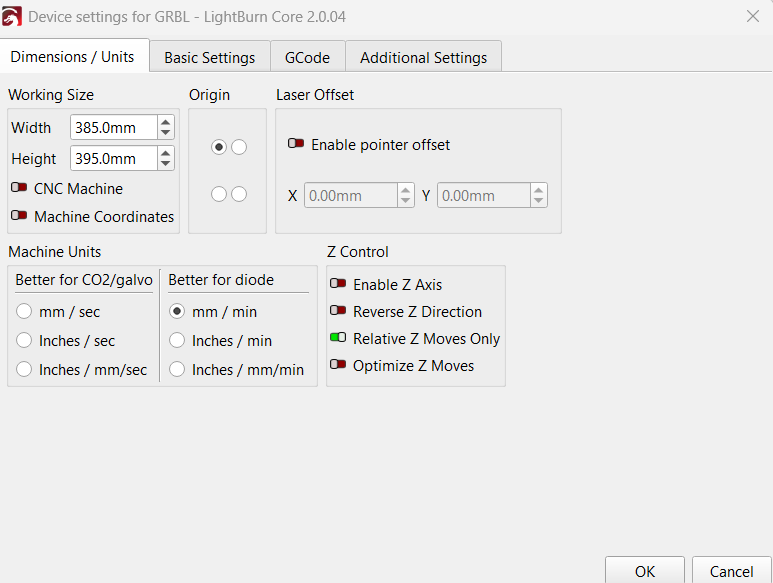Toggle the CNC Machine switch

pos(19,188)
